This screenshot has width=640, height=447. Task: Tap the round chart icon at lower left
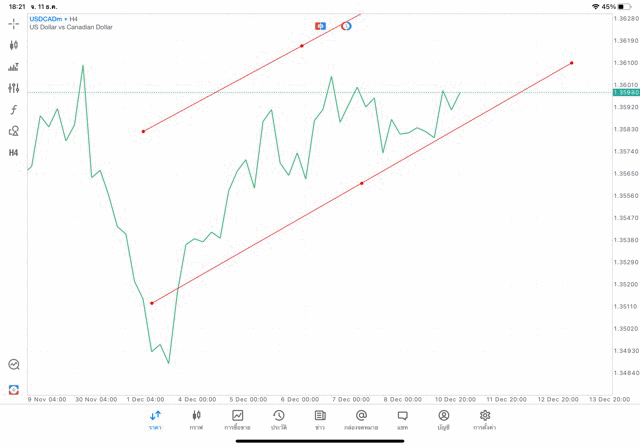pyautogui.click(x=14, y=365)
